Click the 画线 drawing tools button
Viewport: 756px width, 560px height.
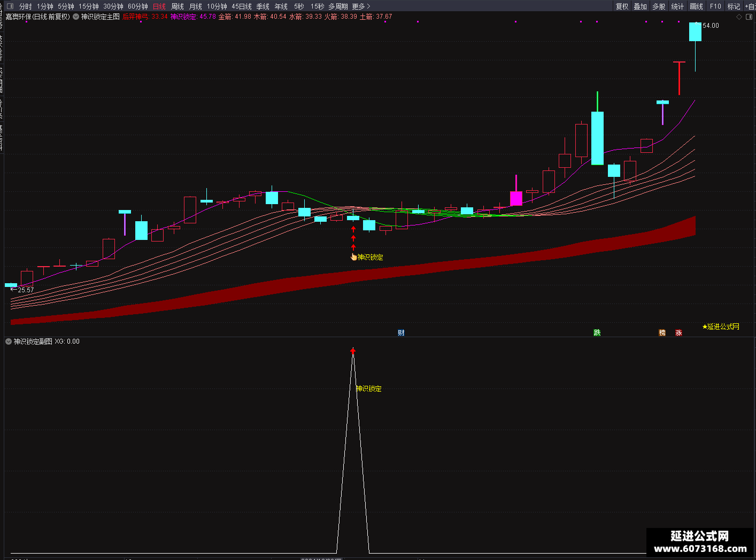tap(696, 6)
